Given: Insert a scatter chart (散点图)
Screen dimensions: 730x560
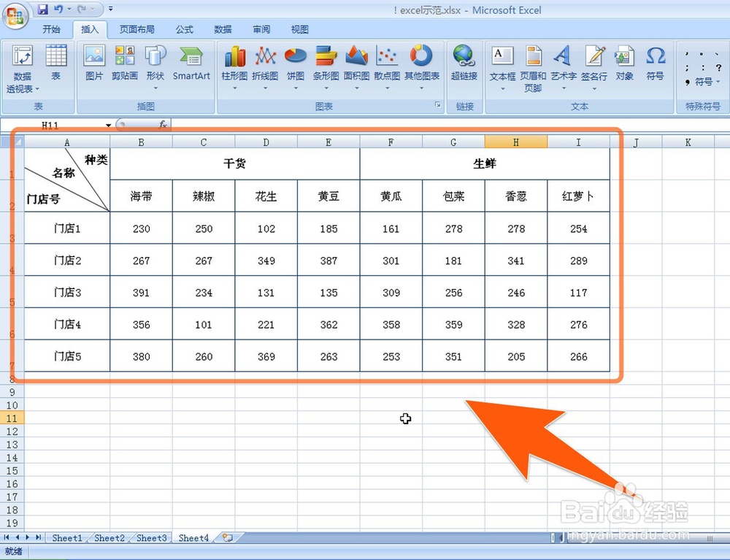Looking at the screenshot, I should (x=387, y=67).
